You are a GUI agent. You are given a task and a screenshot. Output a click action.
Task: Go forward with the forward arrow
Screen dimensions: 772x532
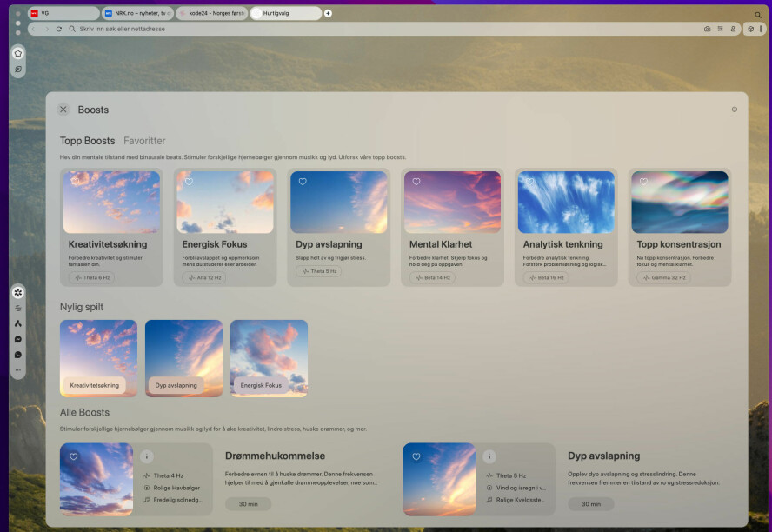pyautogui.click(x=47, y=29)
